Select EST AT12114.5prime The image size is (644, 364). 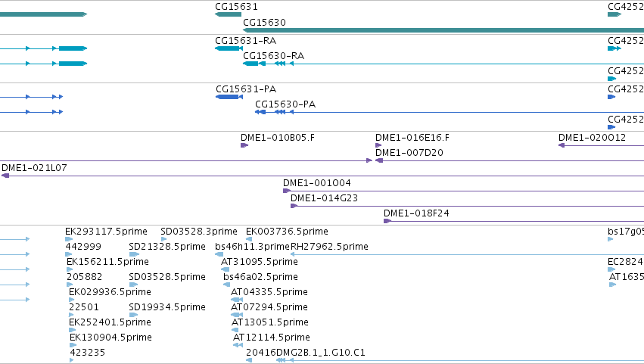272,338
